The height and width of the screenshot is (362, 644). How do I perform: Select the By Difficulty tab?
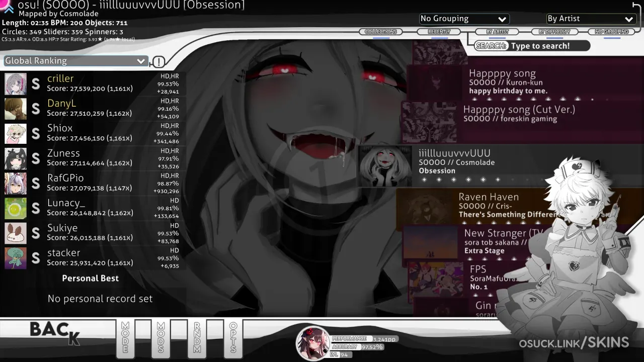(554, 32)
